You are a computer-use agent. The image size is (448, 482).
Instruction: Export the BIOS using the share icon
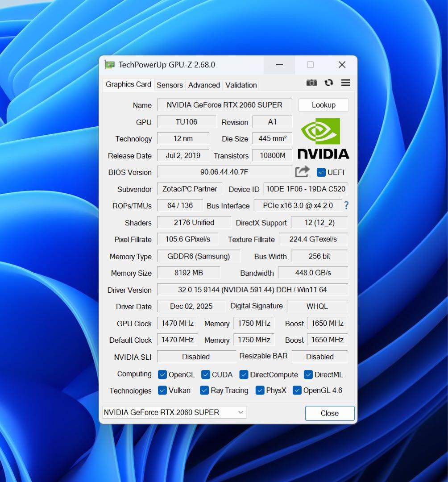[x=302, y=171]
